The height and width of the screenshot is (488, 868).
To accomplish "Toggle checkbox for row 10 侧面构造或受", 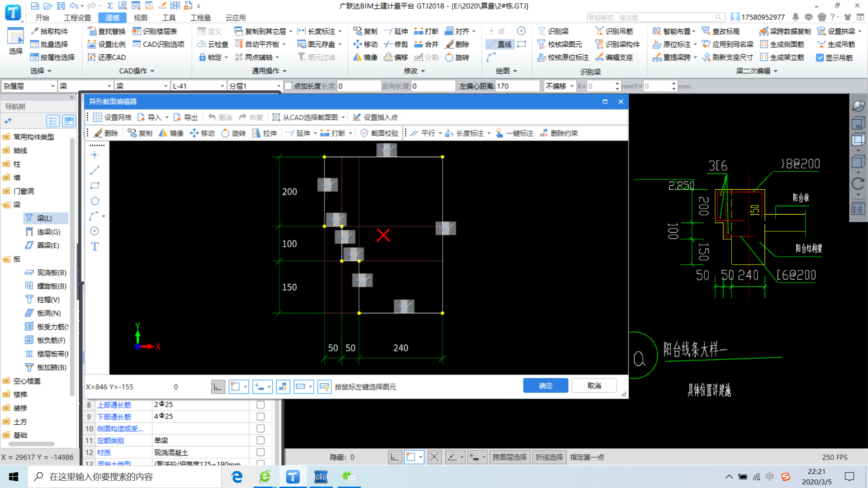I will (260, 428).
